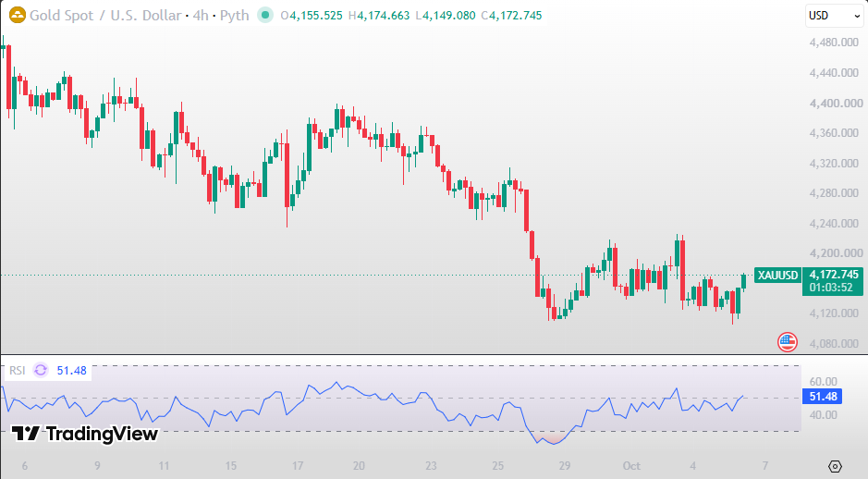Click the XAUUSD price label tag
This screenshot has height=479, width=868.
click(777, 276)
